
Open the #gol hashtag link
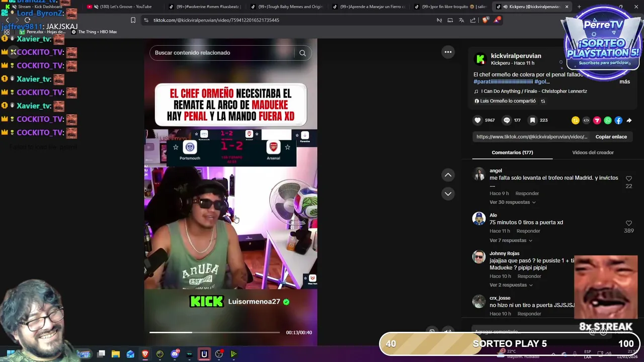click(540, 81)
